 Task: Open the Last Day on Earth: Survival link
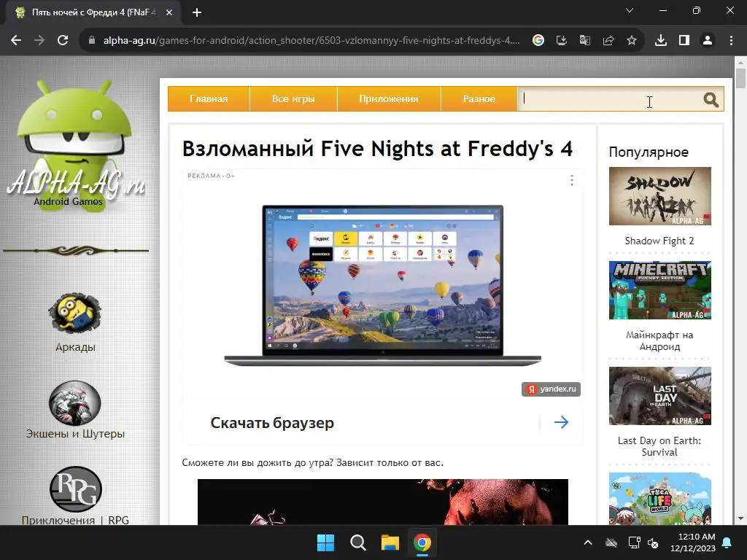[x=659, y=447]
